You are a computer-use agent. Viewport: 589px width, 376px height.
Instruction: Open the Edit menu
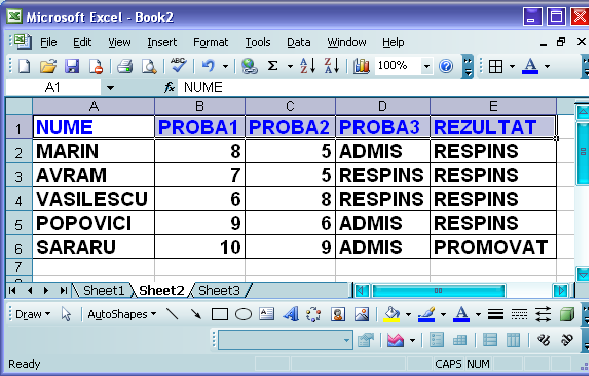point(82,42)
